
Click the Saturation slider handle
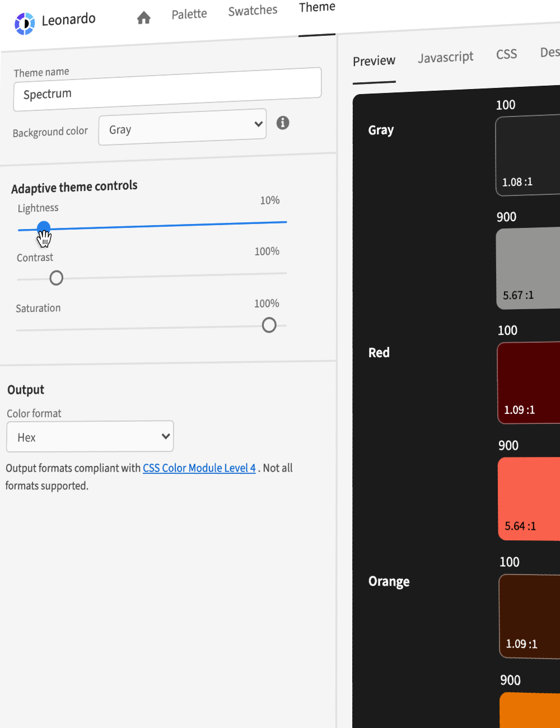point(269,325)
